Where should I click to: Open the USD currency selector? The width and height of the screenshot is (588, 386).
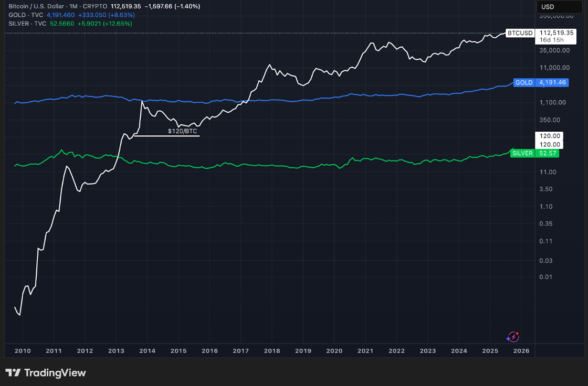[x=548, y=7]
